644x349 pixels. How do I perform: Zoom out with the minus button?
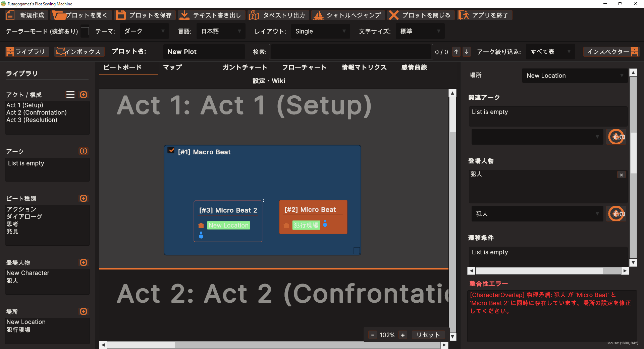click(372, 335)
